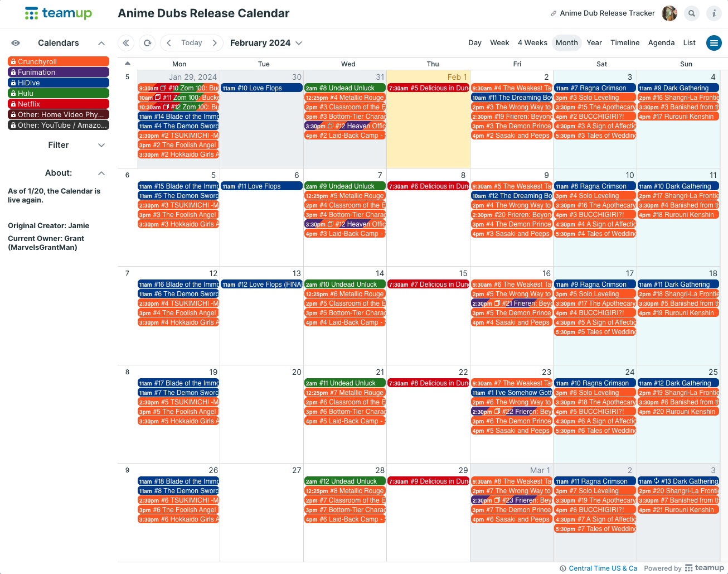Switch to Week view

tap(499, 43)
